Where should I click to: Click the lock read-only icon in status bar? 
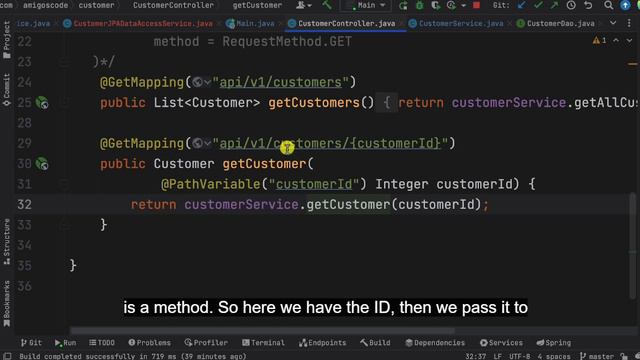[624, 356]
